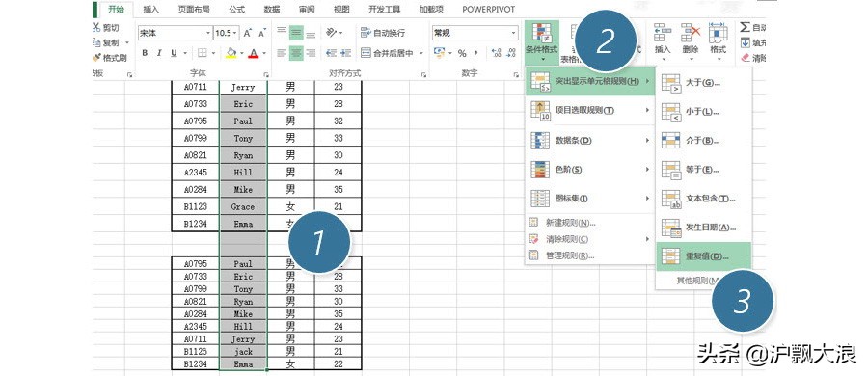Click the Insert cells (插入) icon
The image size is (868, 376).
tap(662, 33)
